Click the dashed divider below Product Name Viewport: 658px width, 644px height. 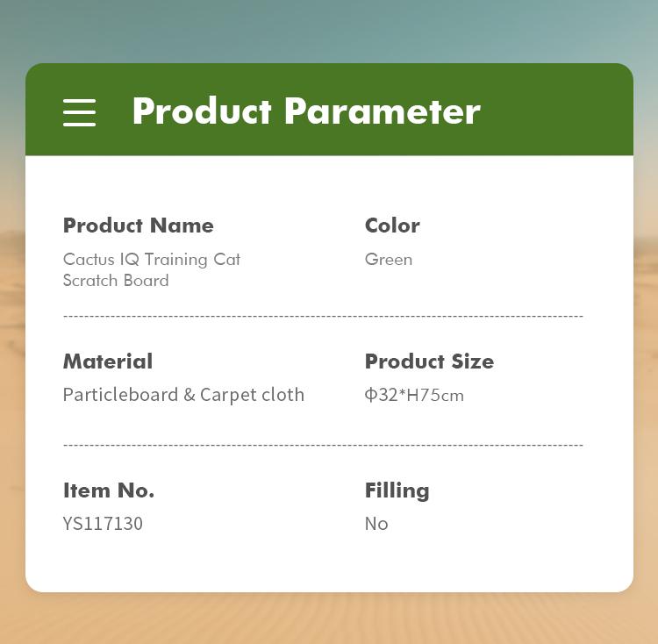(323, 316)
